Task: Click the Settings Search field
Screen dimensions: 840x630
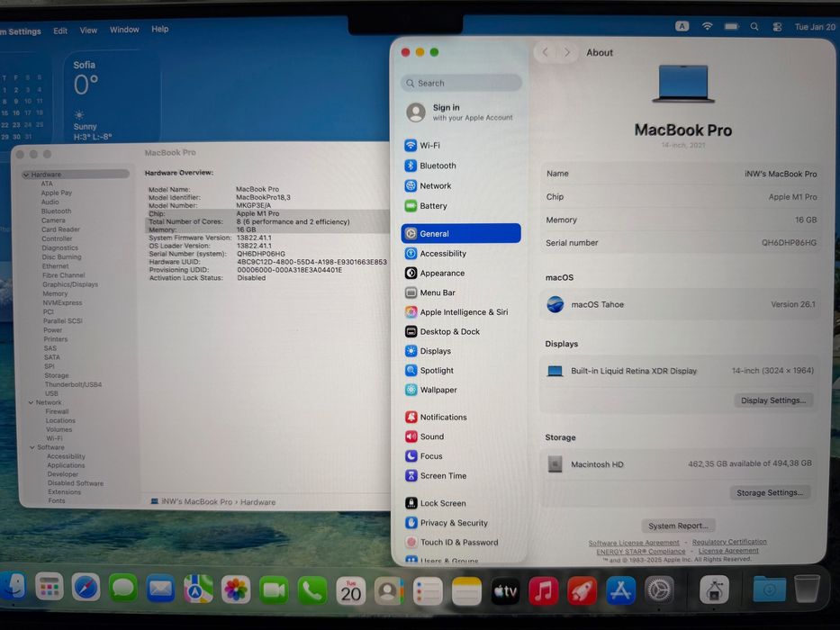Action: click(x=461, y=83)
